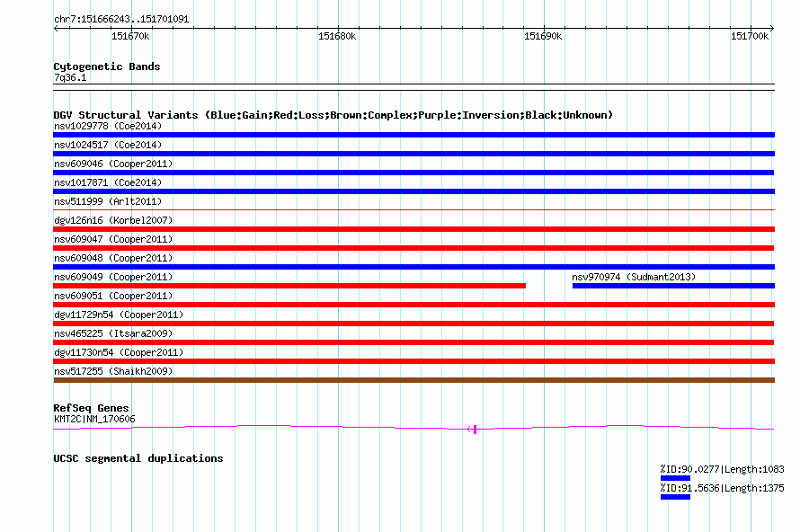Click the nsv465225 (Itsara2009) label
The width and height of the screenshot is (800, 532).
pyautogui.click(x=113, y=333)
